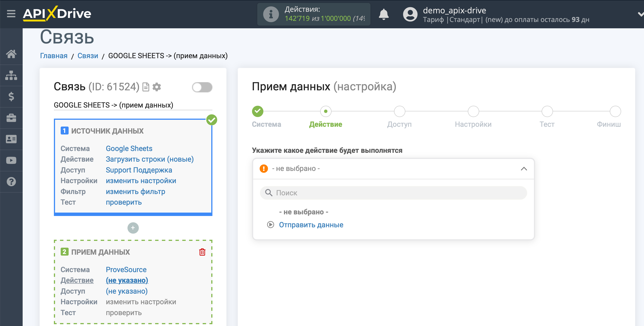644x326 pixels.
Task: Click the Поиск search field
Action: [393, 193]
